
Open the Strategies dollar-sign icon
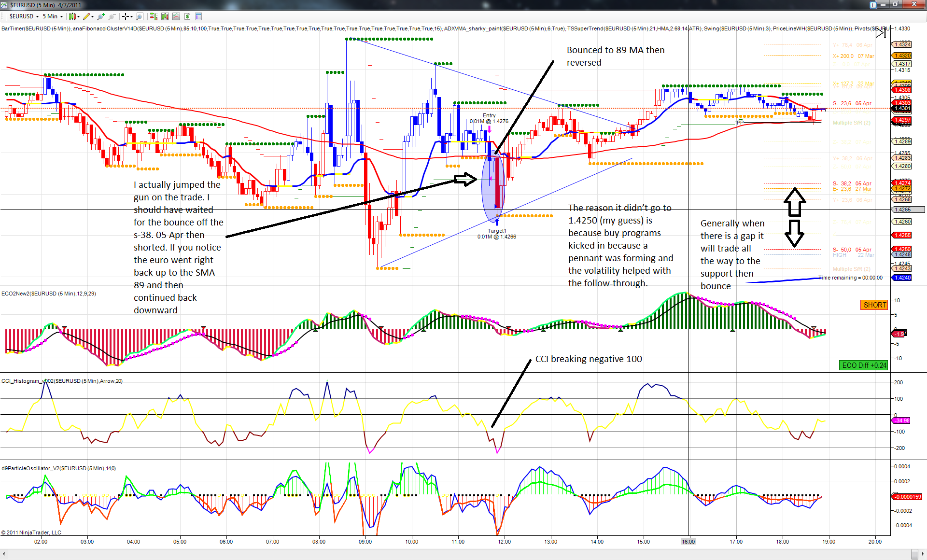187,16
